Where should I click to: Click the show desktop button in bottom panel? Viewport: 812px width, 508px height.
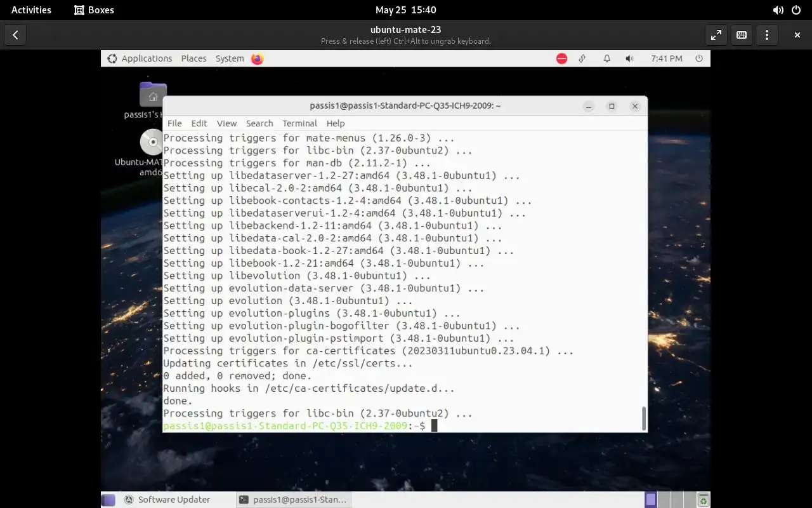(108, 500)
